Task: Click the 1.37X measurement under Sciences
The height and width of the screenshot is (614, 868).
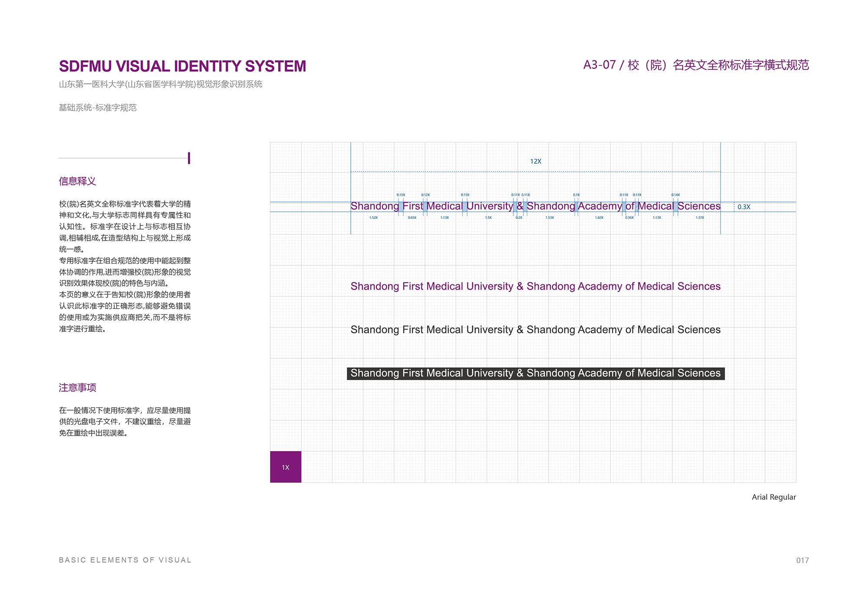Action: click(700, 218)
